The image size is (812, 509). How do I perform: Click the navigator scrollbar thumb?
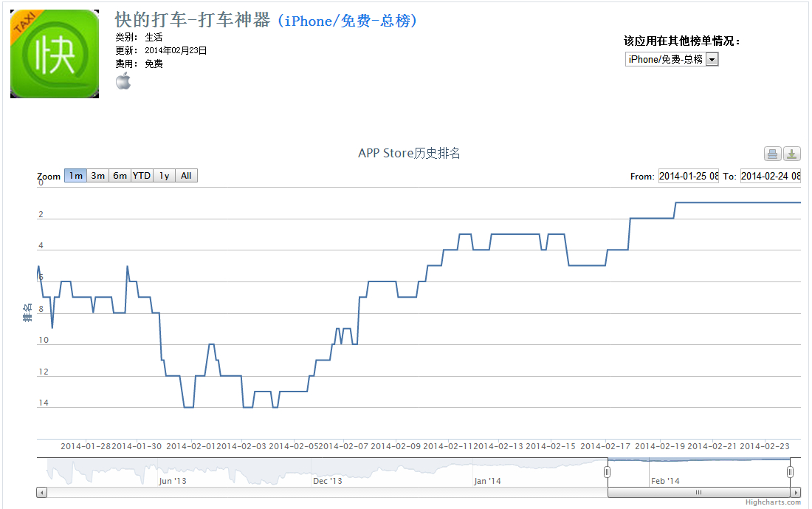[698, 493]
